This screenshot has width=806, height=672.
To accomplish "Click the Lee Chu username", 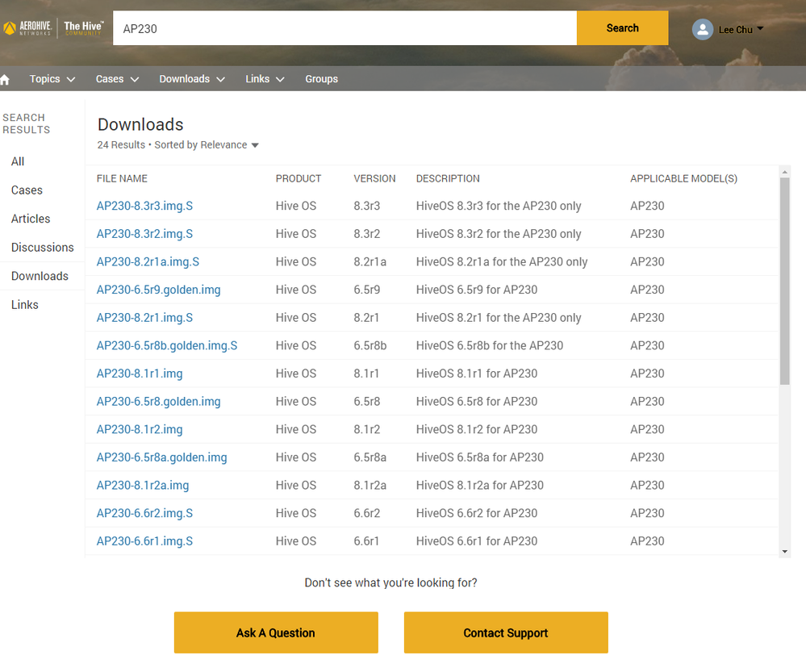I will pyautogui.click(x=736, y=30).
